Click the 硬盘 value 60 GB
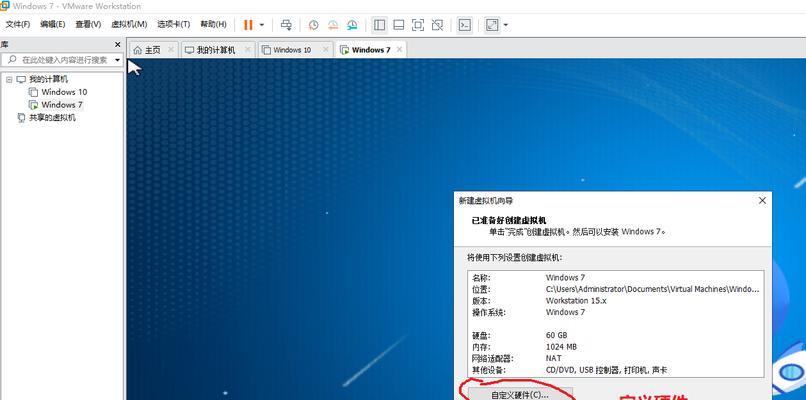Screen dimensions: 806x400 [x=557, y=335]
